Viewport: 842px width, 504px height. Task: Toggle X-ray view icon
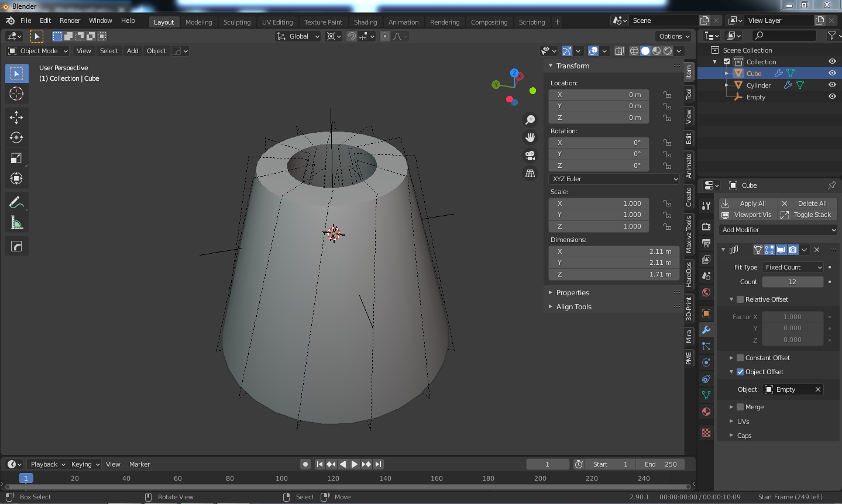(619, 51)
